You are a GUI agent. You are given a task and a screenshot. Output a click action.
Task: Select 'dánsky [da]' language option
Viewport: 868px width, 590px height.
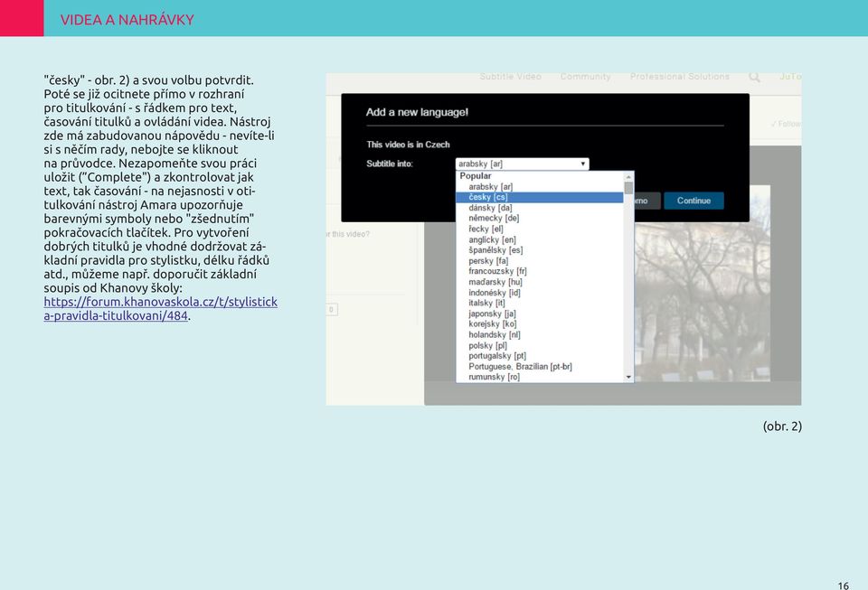pyautogui.click(x=539, y=208)
